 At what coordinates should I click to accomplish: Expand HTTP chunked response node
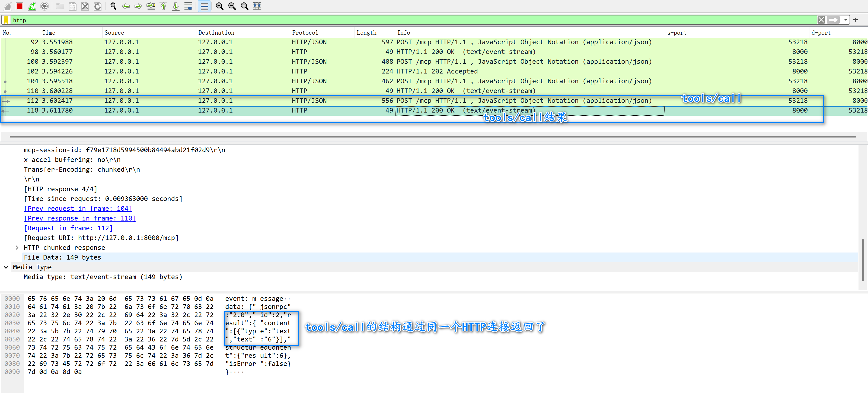point(17,248)
